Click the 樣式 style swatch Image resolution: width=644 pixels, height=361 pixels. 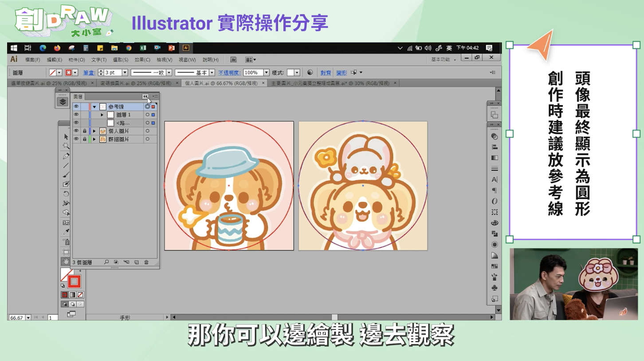pos(291,72)
